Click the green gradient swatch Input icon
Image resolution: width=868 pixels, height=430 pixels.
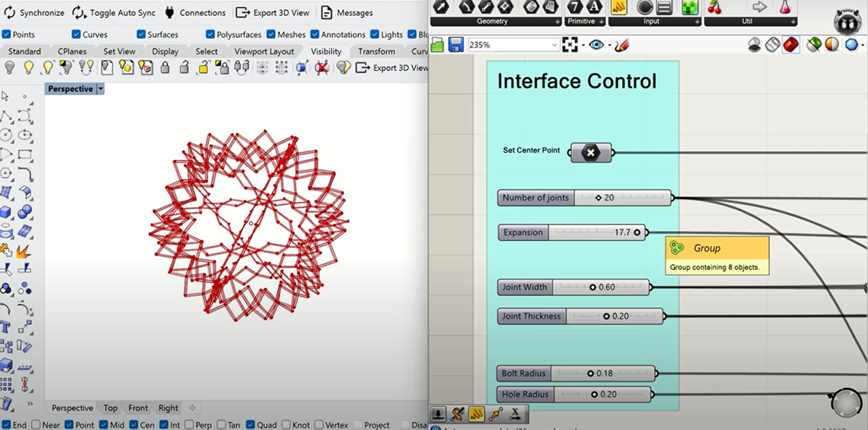[x=689, y=7]
